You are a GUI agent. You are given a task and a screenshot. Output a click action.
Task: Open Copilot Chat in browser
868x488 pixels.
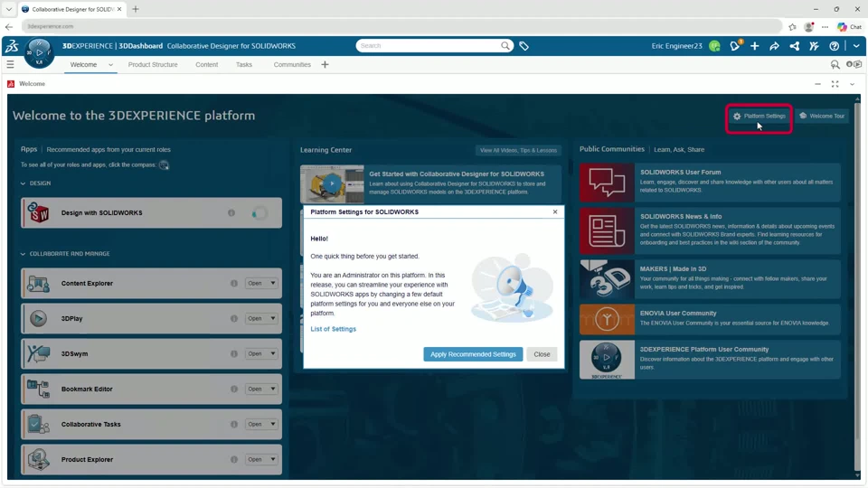[850, 26]
